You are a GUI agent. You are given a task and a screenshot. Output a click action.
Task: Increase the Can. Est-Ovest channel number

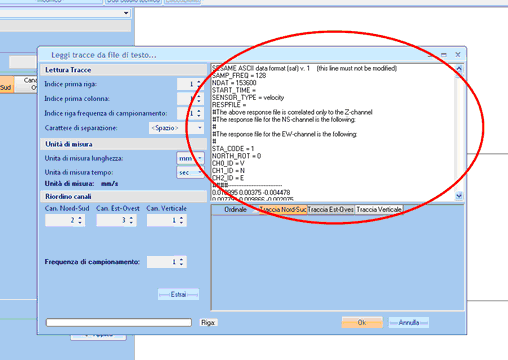[131, 218]
